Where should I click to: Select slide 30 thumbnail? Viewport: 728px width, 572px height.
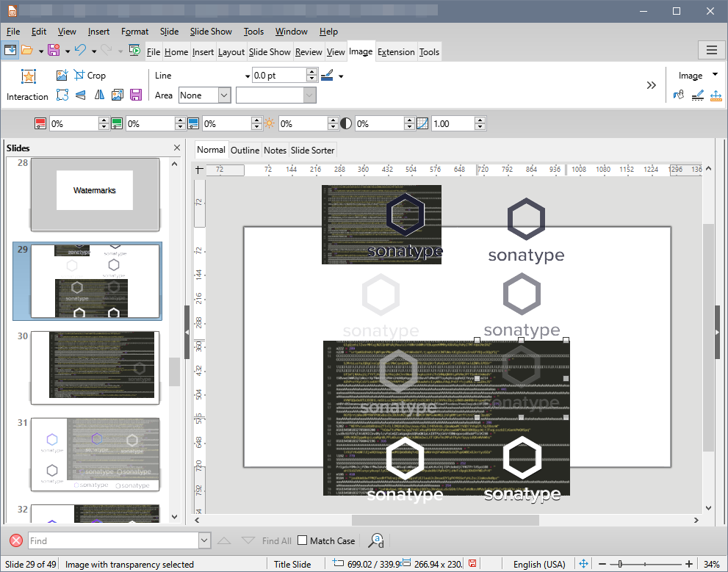coord(95,366)
